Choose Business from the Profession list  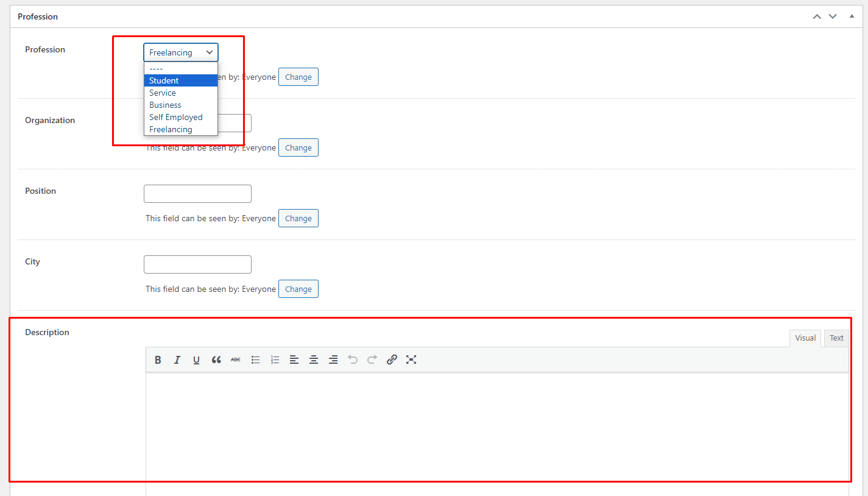coord(181,105)
